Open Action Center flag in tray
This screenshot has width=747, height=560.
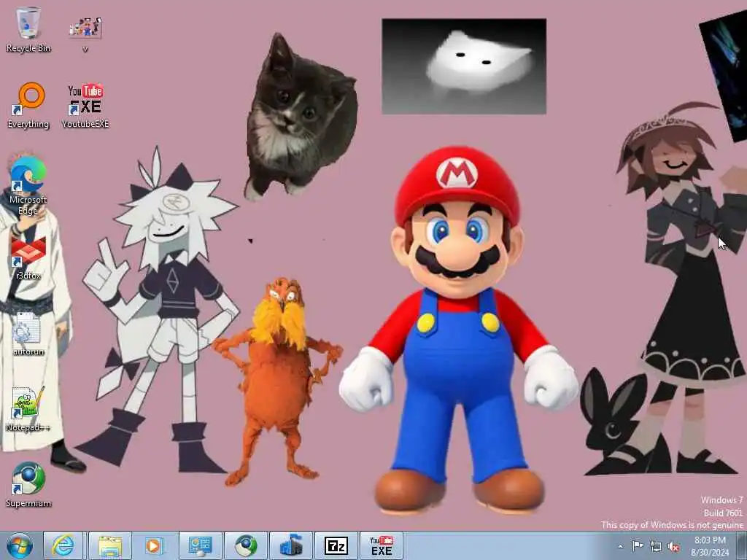click(x=637, y=546)
